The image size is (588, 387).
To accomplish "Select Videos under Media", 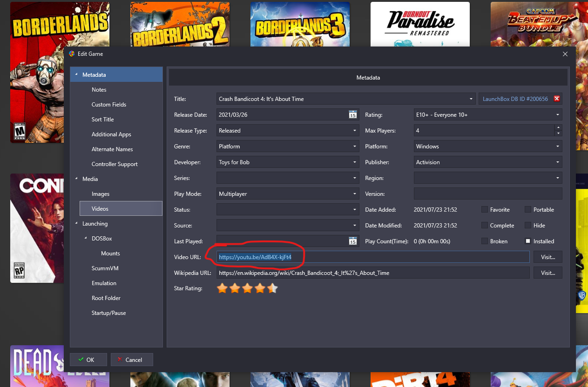I will point(121,209).
